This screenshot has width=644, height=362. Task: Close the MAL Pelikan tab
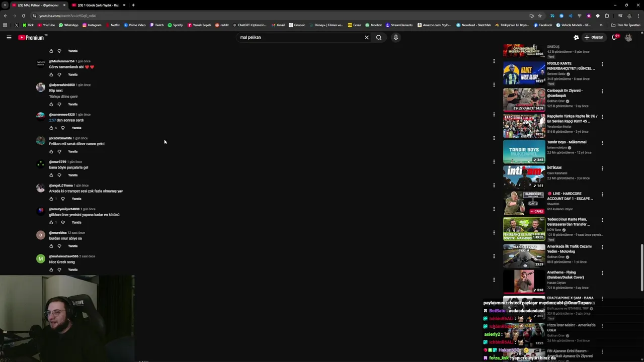pos(64,5)
